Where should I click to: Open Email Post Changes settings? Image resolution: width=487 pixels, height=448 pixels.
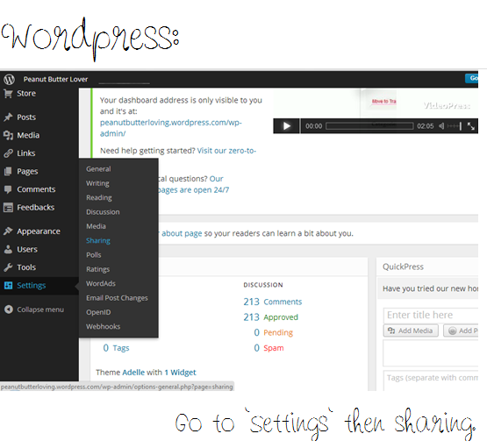point(117,298)
